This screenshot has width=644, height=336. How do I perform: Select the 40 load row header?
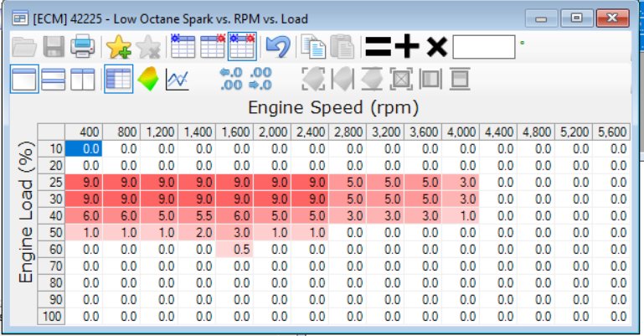(51, 216)
